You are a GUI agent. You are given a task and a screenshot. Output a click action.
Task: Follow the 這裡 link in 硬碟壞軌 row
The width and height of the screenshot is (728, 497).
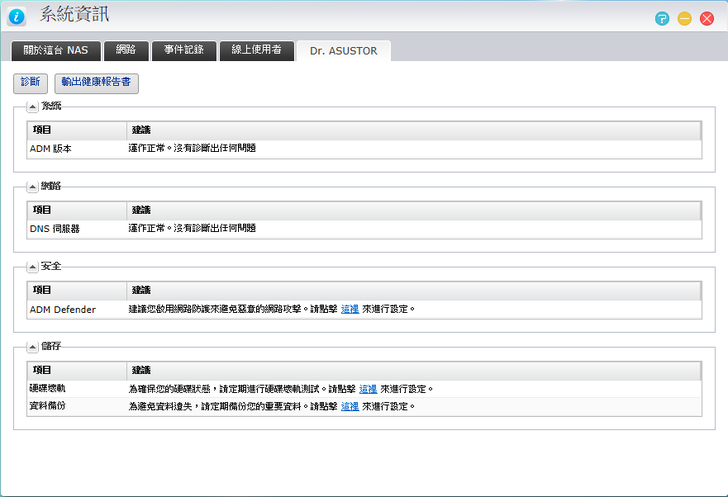click(x=368, y=388)
